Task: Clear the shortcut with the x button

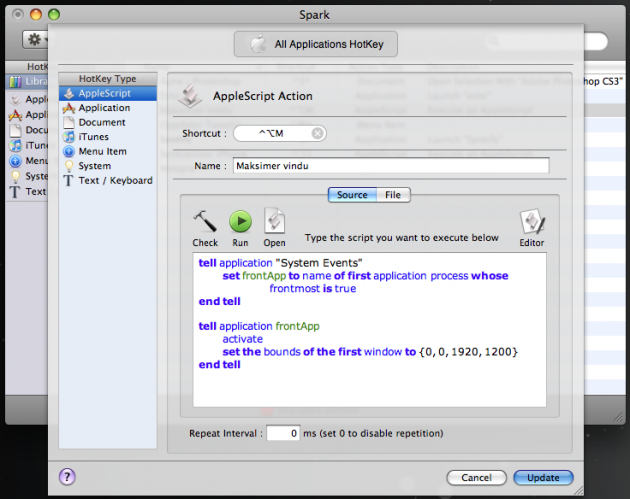Action: (317, 133)
